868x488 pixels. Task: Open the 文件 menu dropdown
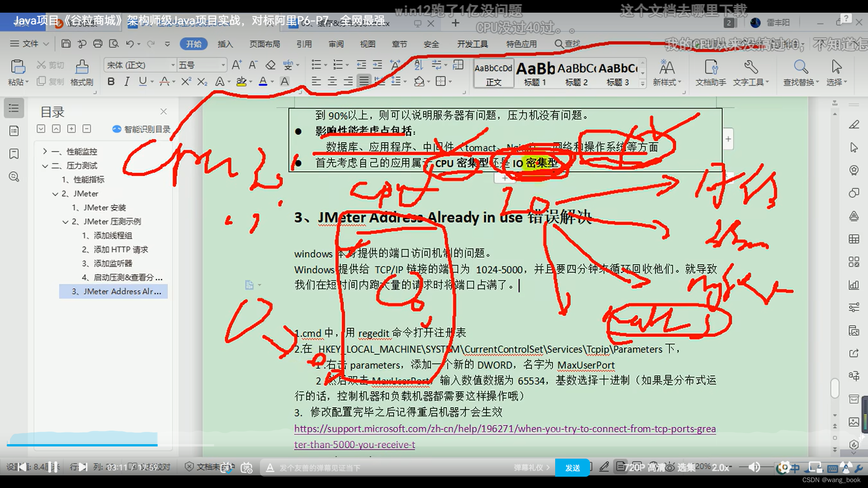(x=29, y=44)
